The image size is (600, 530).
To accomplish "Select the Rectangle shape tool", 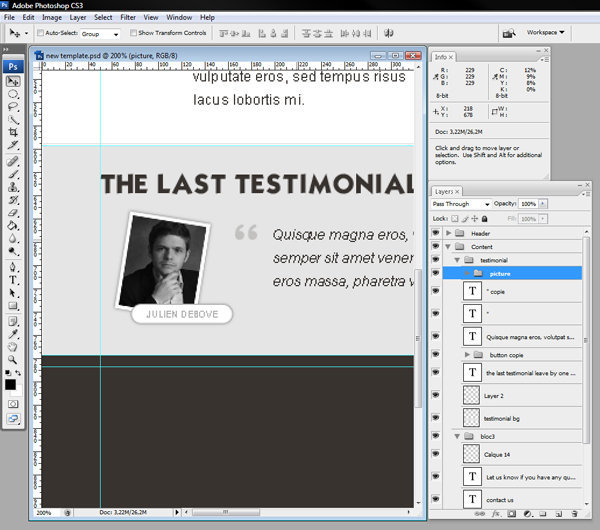I will click(13, 306).
